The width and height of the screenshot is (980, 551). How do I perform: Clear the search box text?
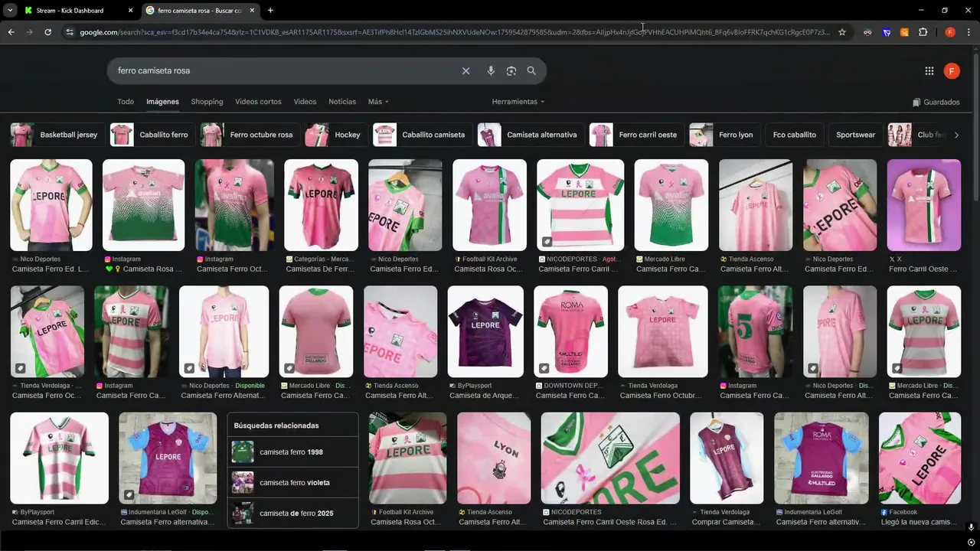coord(465,70)
